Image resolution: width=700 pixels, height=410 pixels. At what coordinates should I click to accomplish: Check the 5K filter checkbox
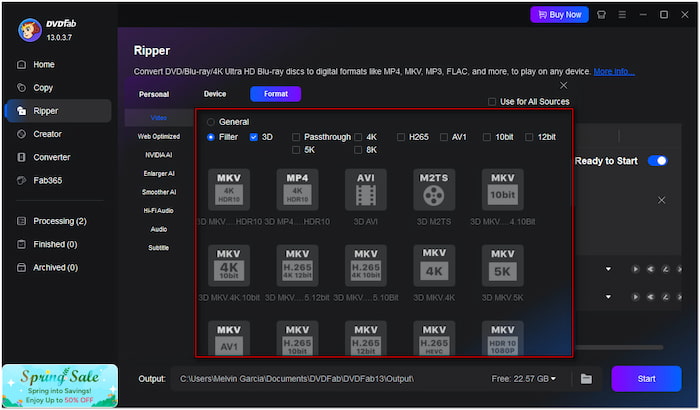[x=296, y=150]
